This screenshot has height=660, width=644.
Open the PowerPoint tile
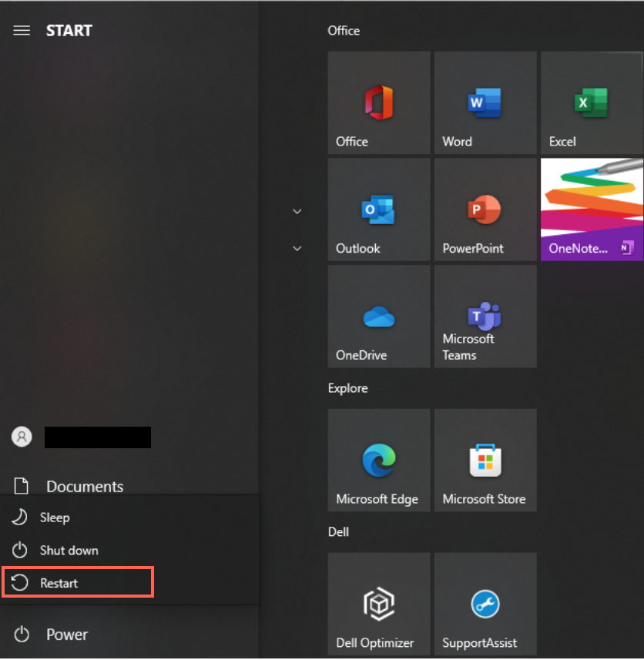(x=485, y=209)
